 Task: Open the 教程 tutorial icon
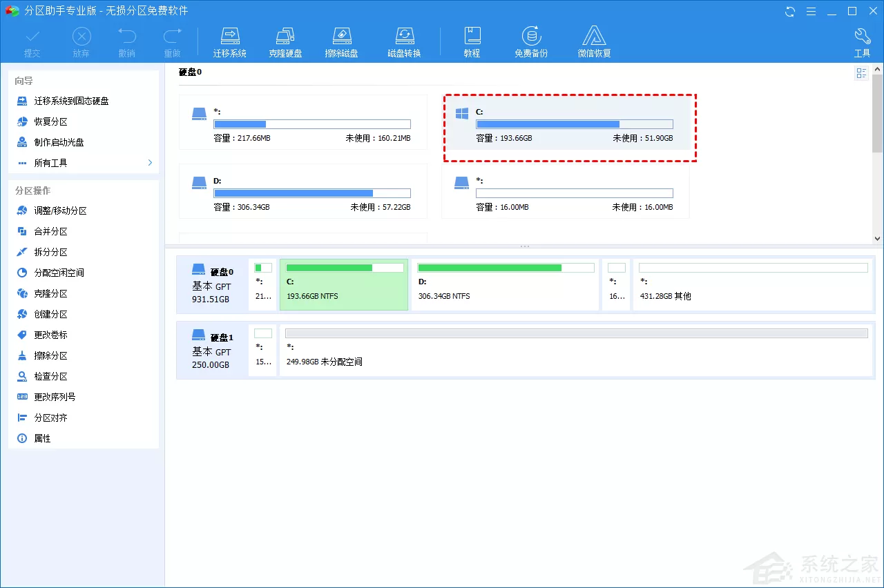(x=472, y=42)
